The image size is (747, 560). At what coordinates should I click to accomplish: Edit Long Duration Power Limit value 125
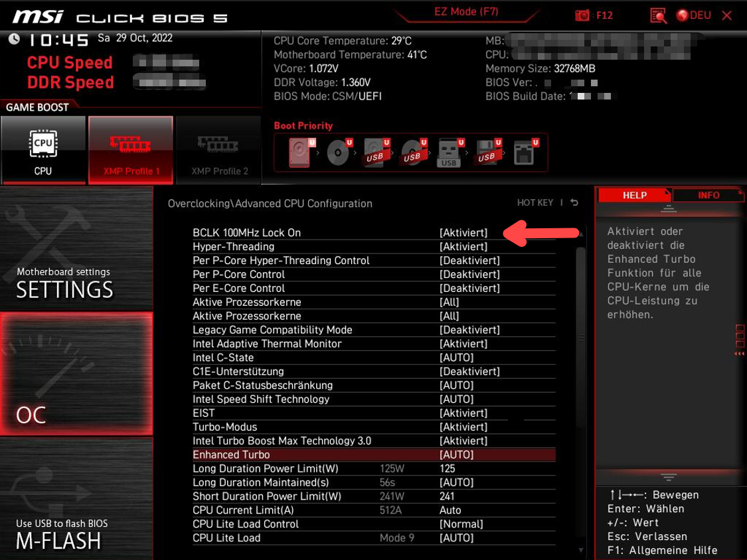[x=448, y=468]
